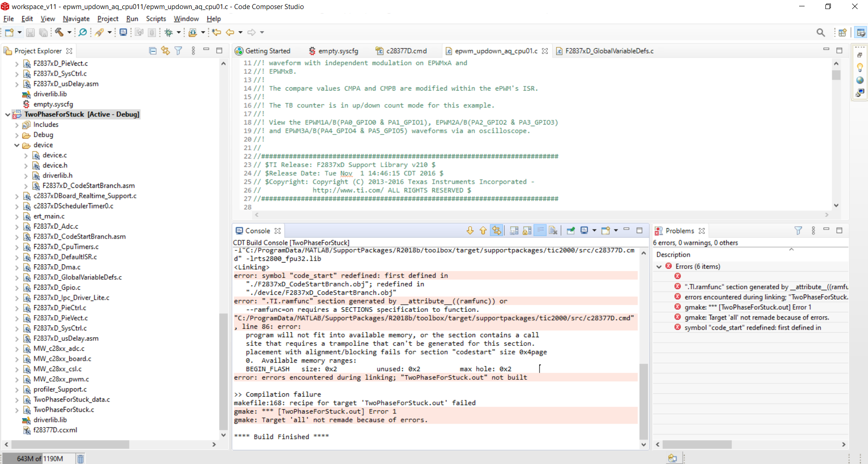Viewport: 868px width, 464px height.
Task: Open the New wizard dropdown arrow
Action: [x=19, y=32]
